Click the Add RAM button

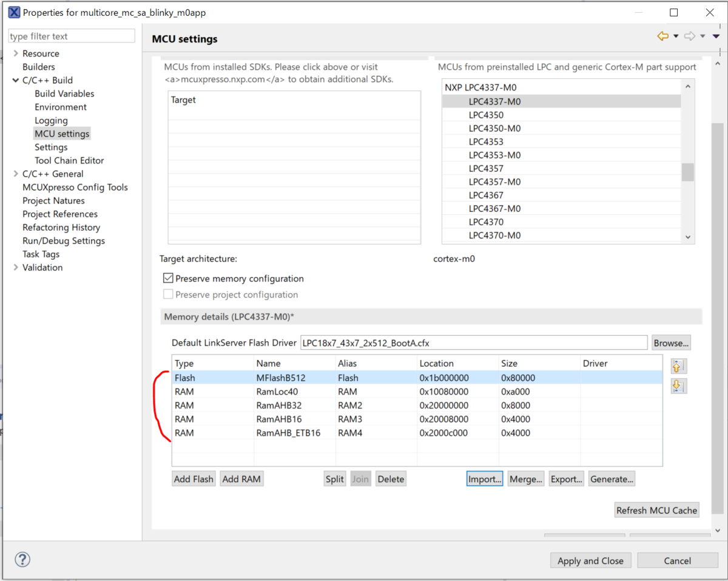(241, 479)
